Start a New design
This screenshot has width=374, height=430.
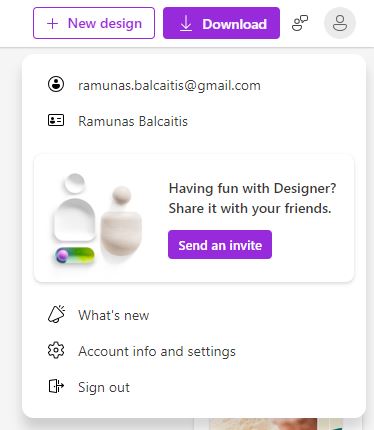point(94,23)
